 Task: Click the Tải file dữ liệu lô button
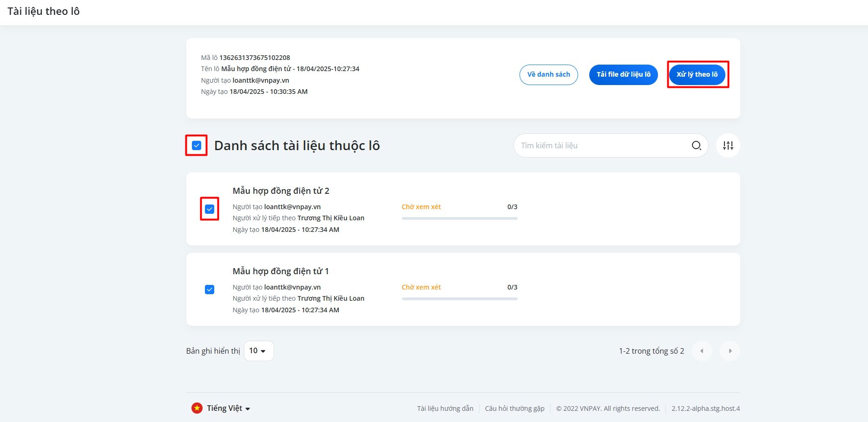pos(623,75)
